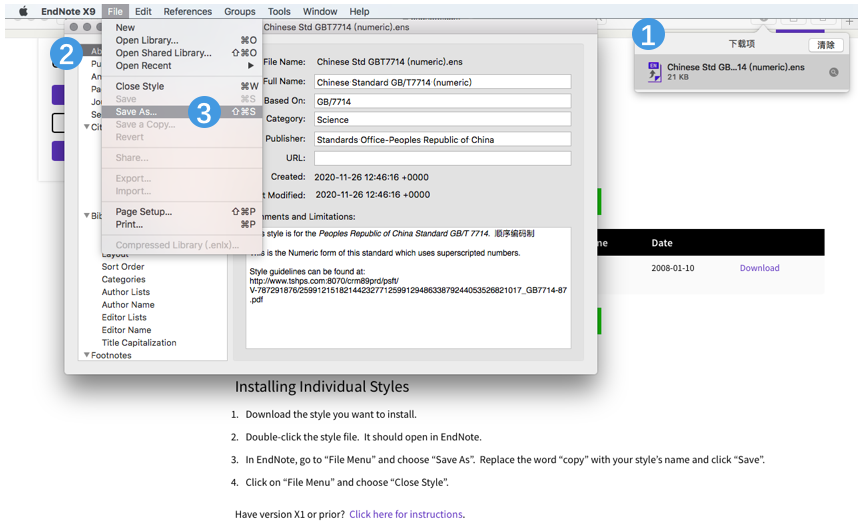Open the Tools menu in menu bar
The image size is (863, 529).
[279, 12]
